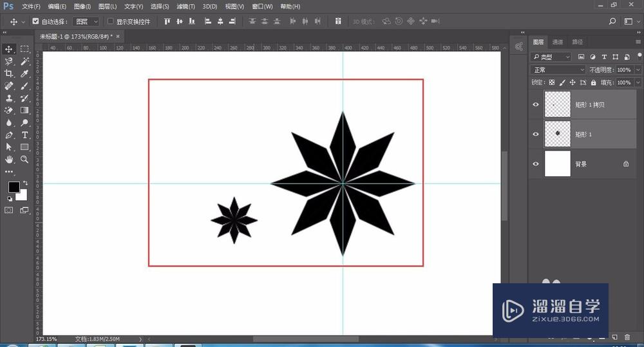The image size is (644, 347).
Task: Select the Crop tool
Action: (x=9, y=73)
